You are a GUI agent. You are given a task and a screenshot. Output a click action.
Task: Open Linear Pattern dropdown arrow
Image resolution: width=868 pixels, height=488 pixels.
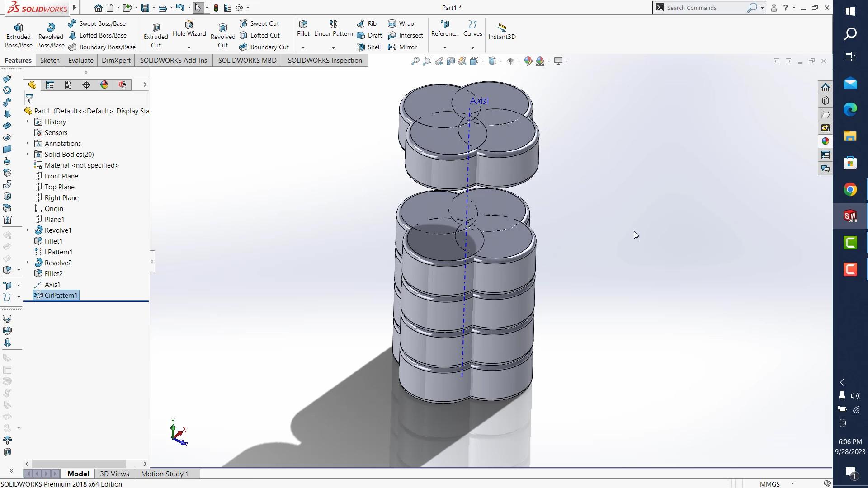333,48
